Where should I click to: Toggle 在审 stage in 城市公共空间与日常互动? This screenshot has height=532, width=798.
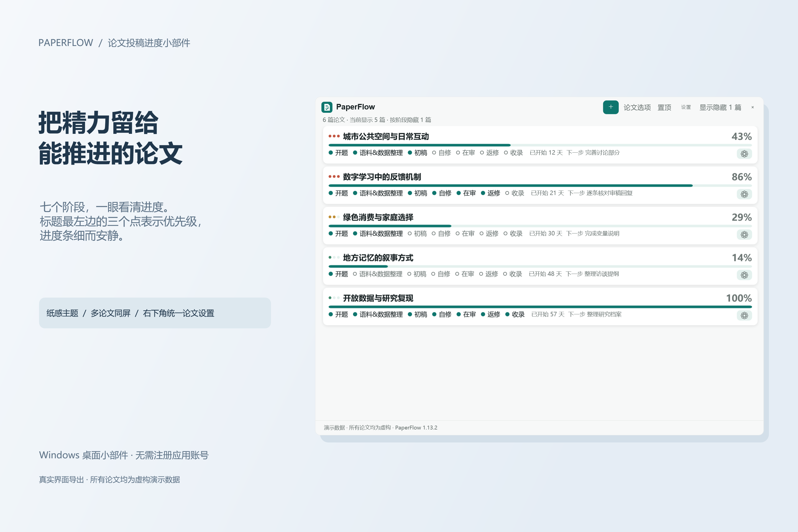pyautogui.click(x=465, y=153)
